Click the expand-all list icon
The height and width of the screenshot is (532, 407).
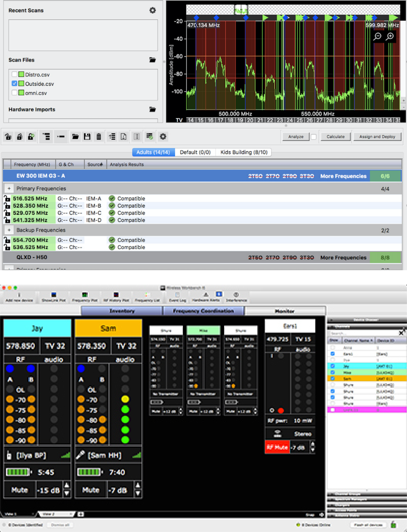pyautogui.click(x=46, y=137)
